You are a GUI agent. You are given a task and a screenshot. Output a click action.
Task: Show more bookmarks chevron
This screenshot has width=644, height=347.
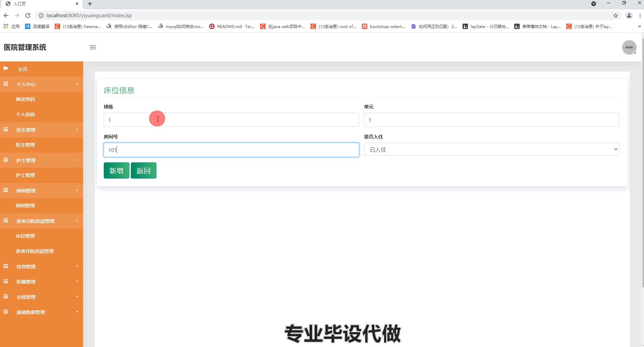pos(639,26)
